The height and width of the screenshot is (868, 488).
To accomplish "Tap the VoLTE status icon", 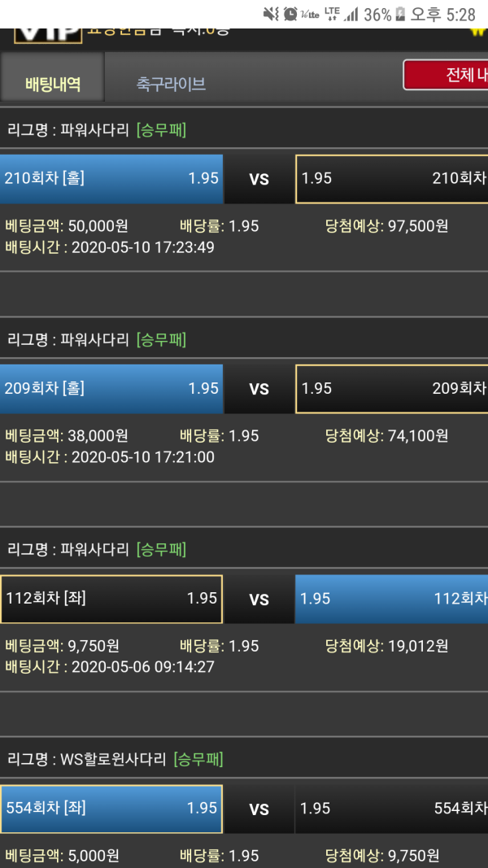I will pos(310,15).
